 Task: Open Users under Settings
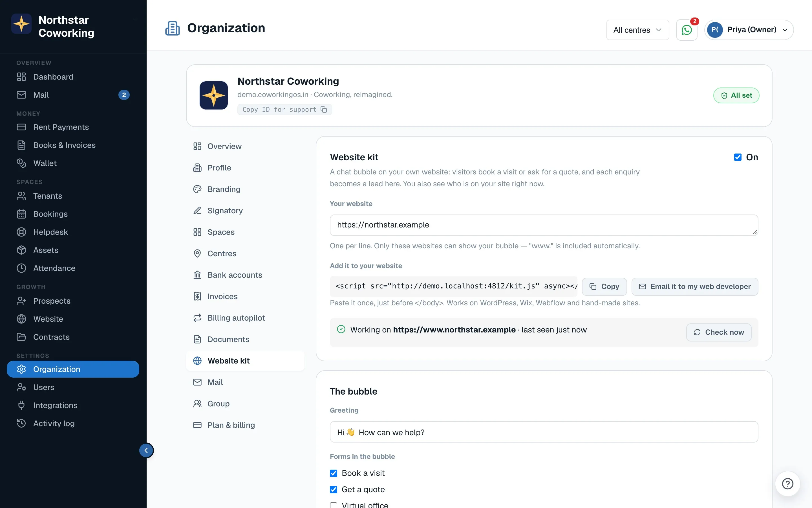(73, 387)
